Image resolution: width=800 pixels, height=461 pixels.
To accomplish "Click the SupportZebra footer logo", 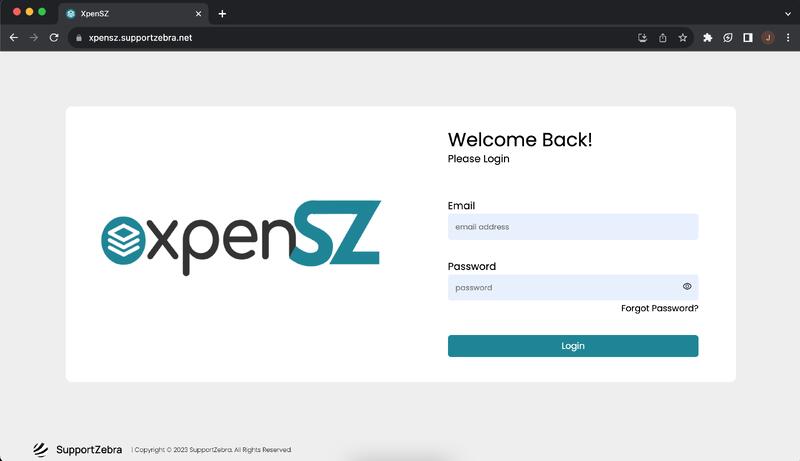I will [x=78, y=450].
